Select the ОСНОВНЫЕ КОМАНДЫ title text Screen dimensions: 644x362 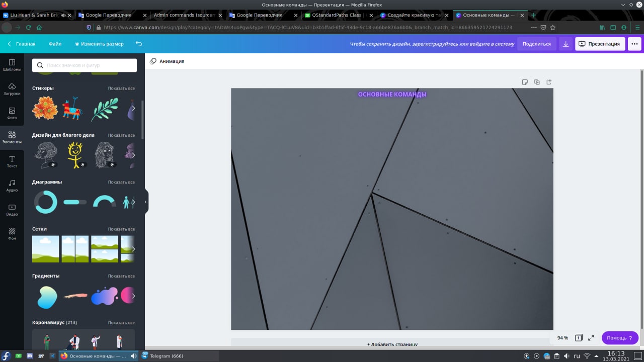[392, 94]
